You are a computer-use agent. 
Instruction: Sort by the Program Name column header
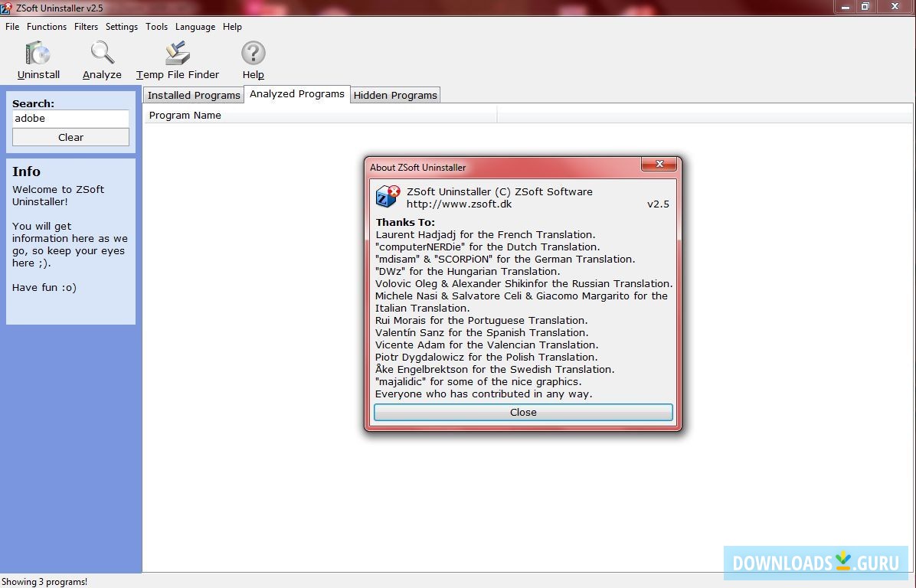pos(185,115)
